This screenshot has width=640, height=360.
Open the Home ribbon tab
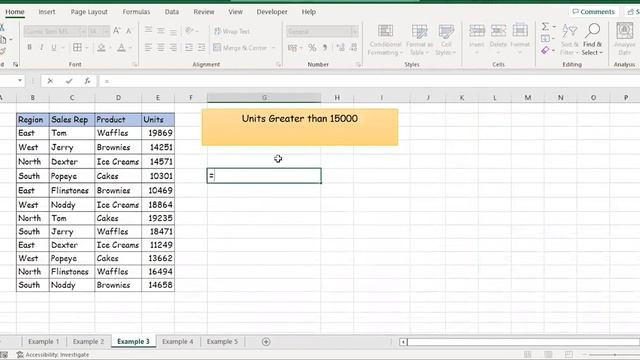(x=15, y=12)
